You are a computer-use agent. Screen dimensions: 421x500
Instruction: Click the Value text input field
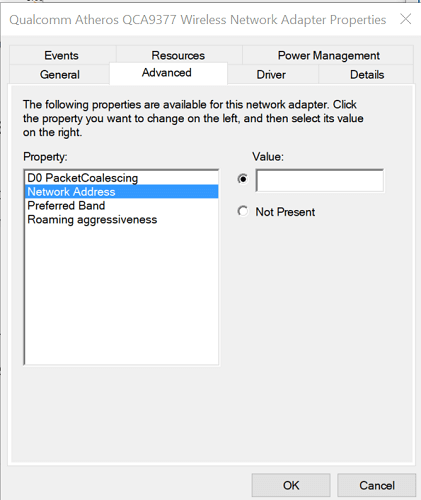320,180
